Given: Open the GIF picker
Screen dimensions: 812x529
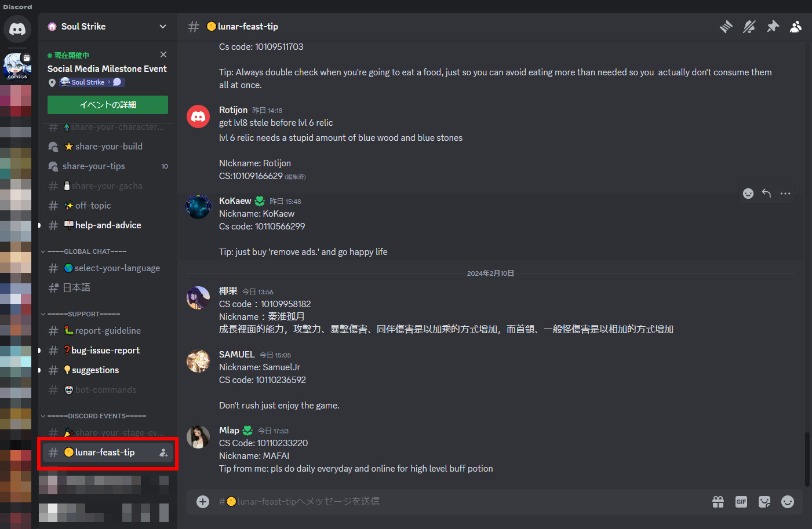Looking at the screenshot, I should (741, 502).
